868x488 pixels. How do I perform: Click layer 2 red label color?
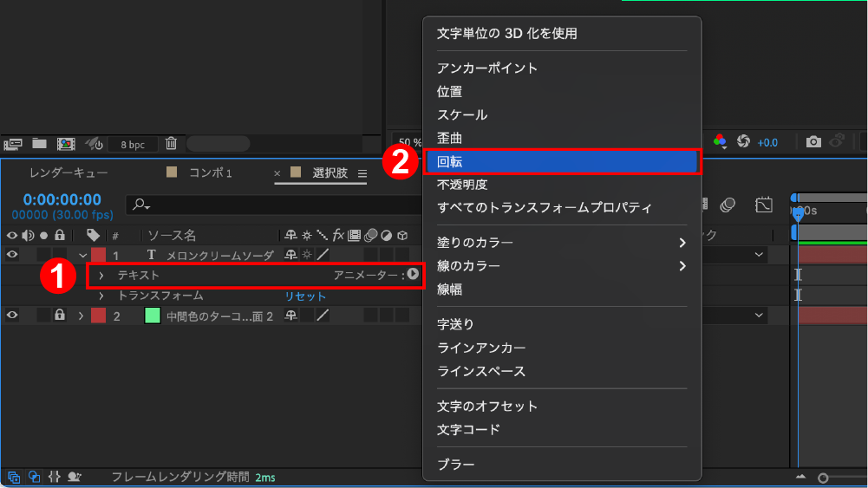(99, 316)
